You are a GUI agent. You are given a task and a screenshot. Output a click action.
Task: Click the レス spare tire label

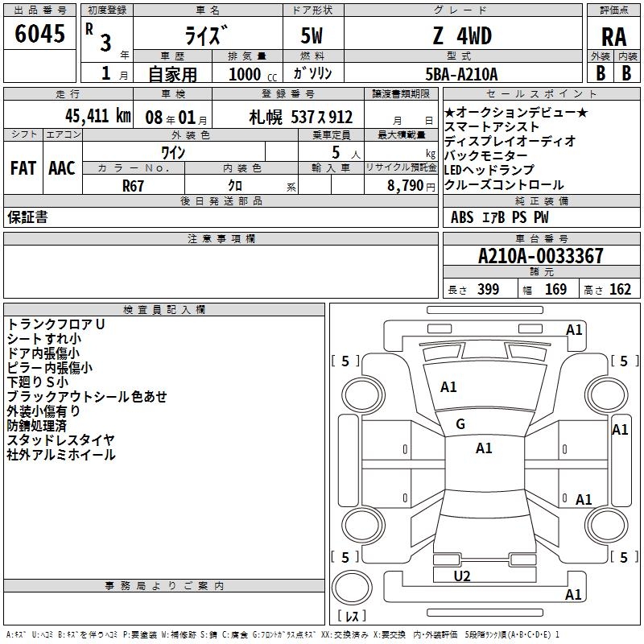(x=352, y=616)
